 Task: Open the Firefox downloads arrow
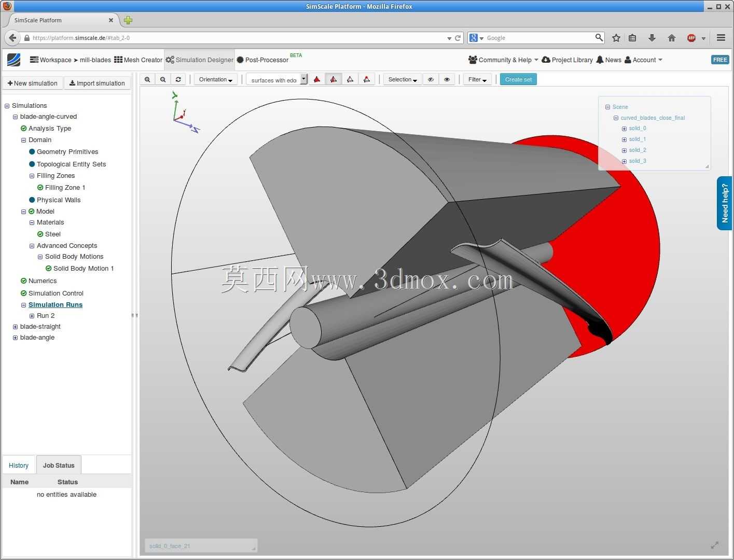point(652,38)
